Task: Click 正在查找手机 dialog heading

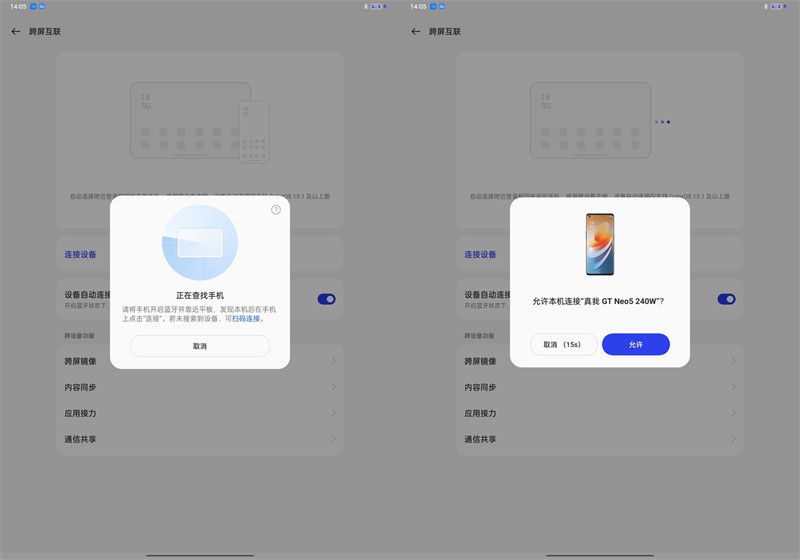Action: (x=200, y=295)
